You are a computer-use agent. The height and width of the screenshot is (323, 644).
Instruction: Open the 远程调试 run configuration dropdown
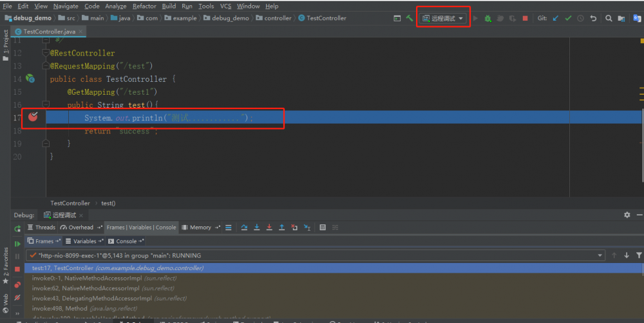pyautogui.click(x=443, y=18)
